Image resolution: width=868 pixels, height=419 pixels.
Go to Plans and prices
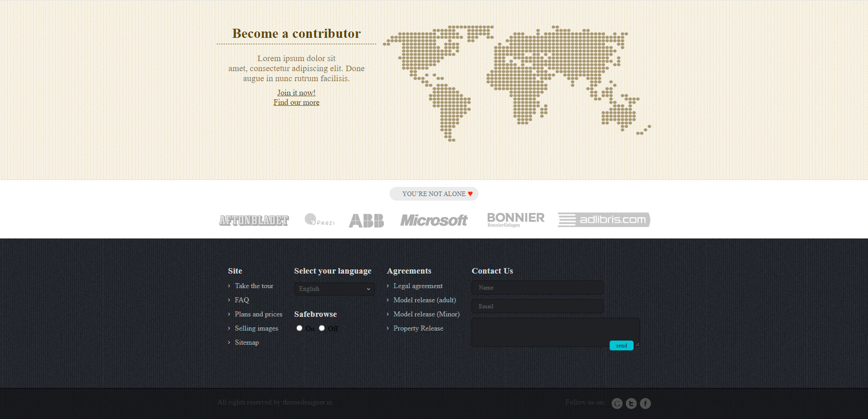coord(259,314)
